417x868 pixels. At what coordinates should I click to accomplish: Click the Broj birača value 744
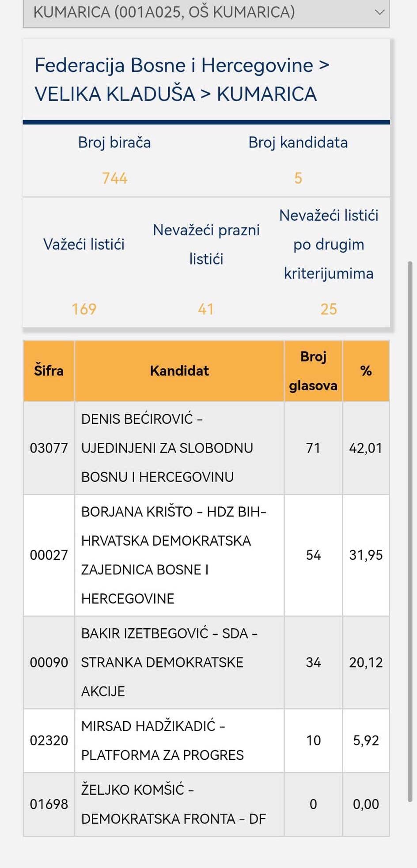pos(114,178)
